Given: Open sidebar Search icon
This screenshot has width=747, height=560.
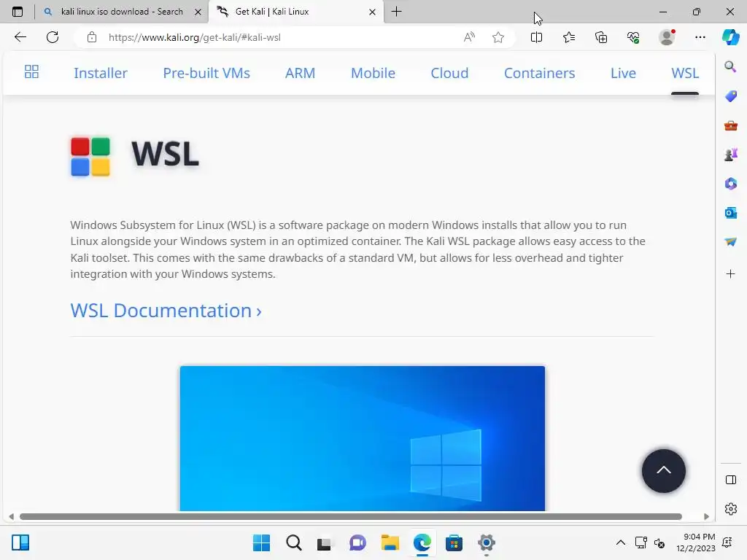Looking at the screenshot, I should point(730,66).
